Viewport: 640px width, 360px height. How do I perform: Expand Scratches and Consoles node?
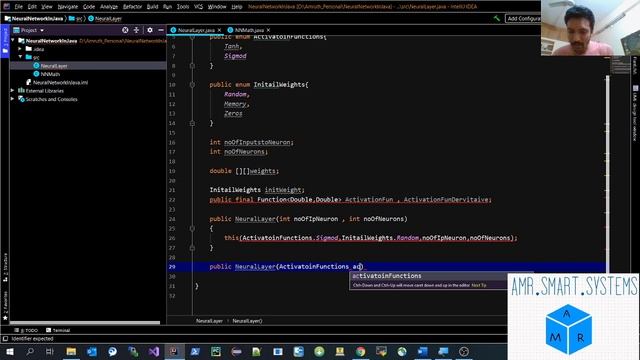[x=13, y=99]
